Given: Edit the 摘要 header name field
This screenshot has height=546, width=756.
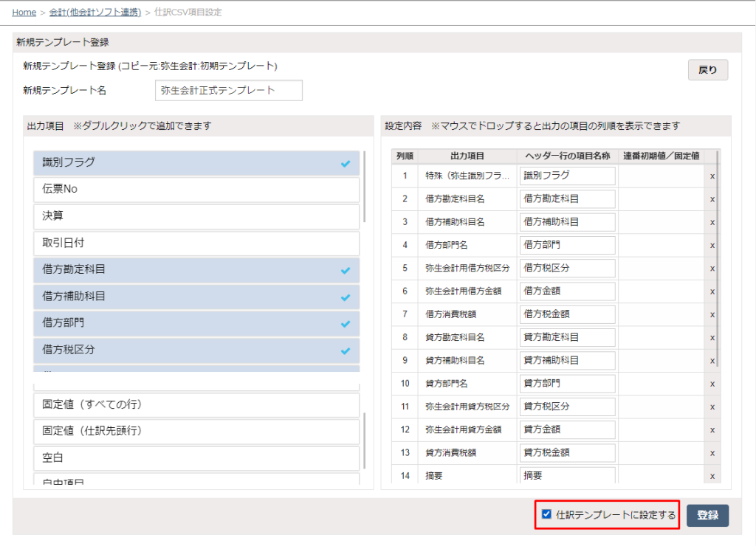Looking at the screenshot, I should click(567, 475).
